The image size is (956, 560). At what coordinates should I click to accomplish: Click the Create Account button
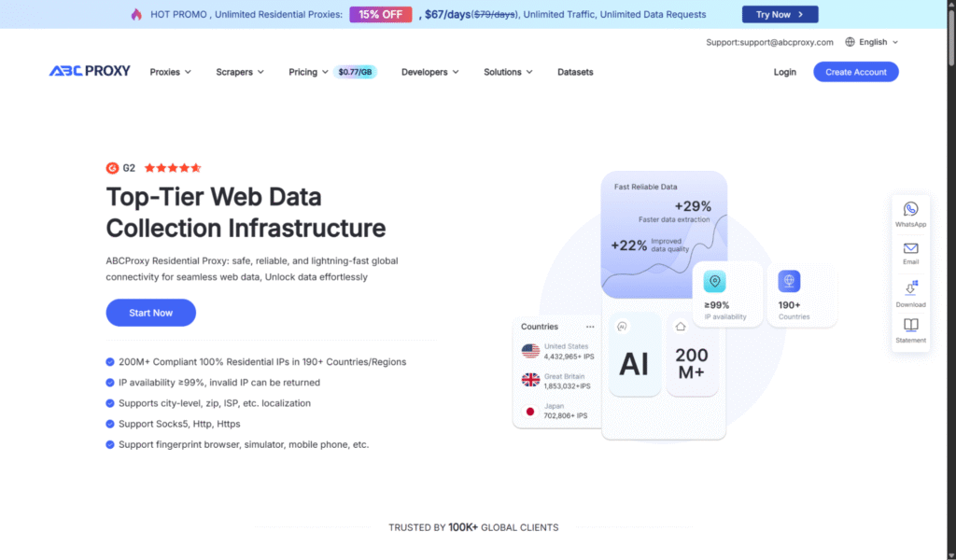pyautogui.click(x=855, y=72)
